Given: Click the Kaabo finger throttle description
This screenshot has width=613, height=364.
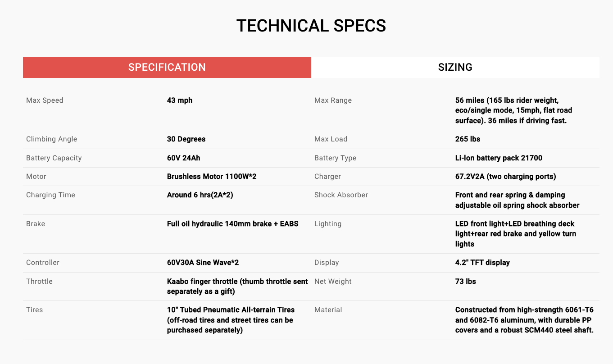Looking at the screenshot, I should [237, 287].
